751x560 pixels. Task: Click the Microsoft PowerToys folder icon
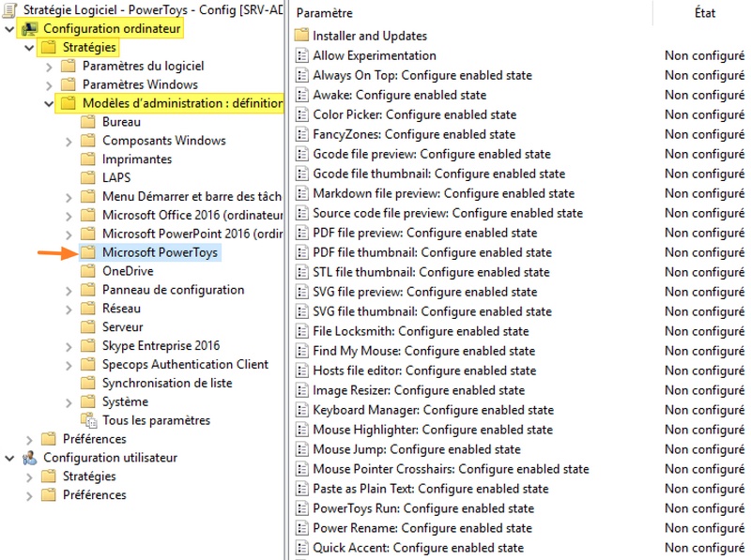click(88, 252)
